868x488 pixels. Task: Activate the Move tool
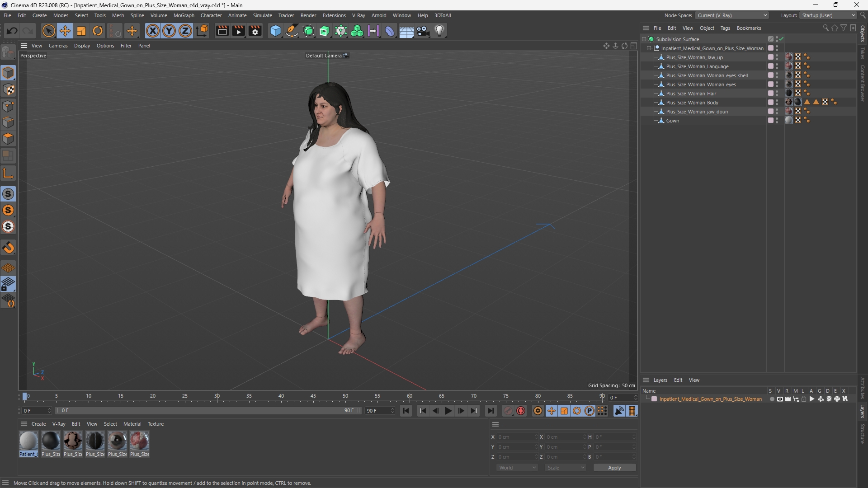pyautogui.click(x=65, y=31)
